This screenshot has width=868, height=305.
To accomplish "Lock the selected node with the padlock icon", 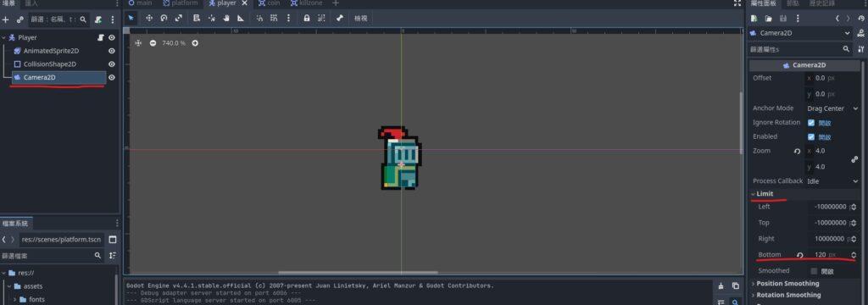I will [307, 19].
